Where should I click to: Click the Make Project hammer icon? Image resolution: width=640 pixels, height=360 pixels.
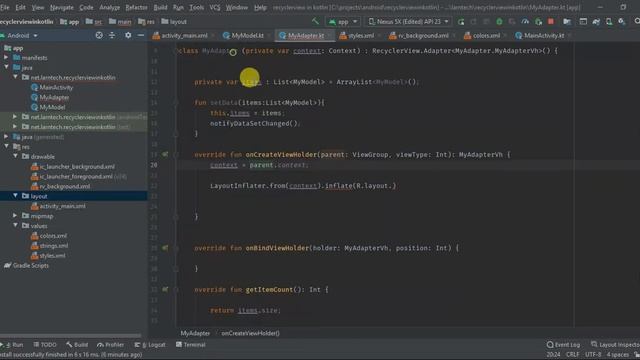tap(315, 21)
